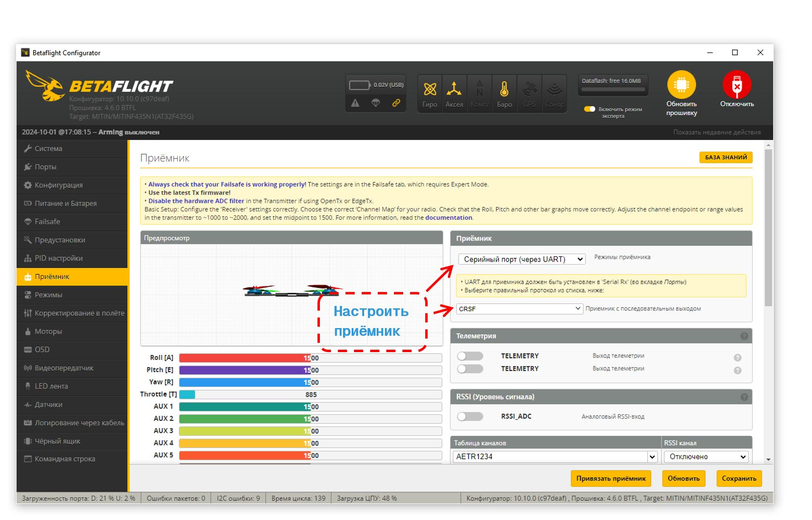
Task: Click the Dataflash free 16.0MB indicator
Action: point(612,85)
